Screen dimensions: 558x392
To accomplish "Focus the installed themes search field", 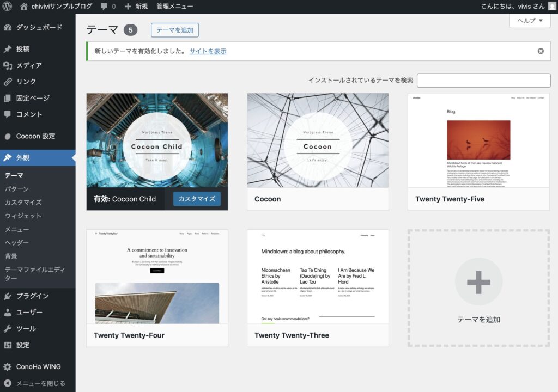I will coord(483,80).
